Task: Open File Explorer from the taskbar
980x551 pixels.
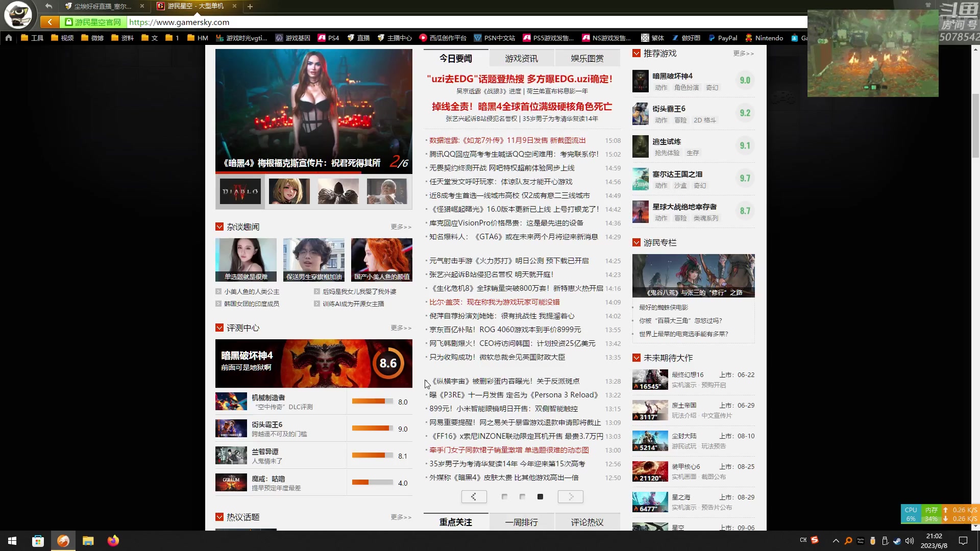Action: coord(88,541)
